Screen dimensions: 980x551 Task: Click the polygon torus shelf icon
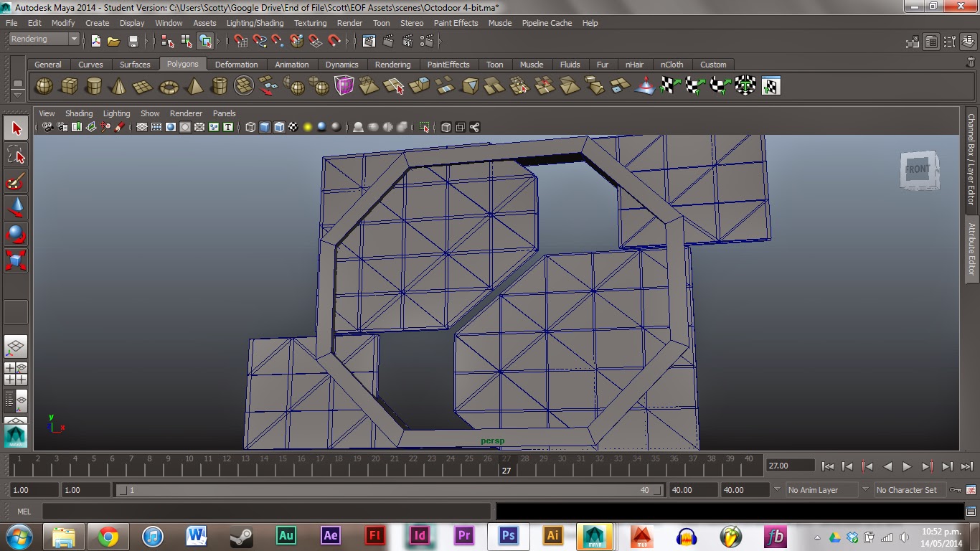coord(169,86)
